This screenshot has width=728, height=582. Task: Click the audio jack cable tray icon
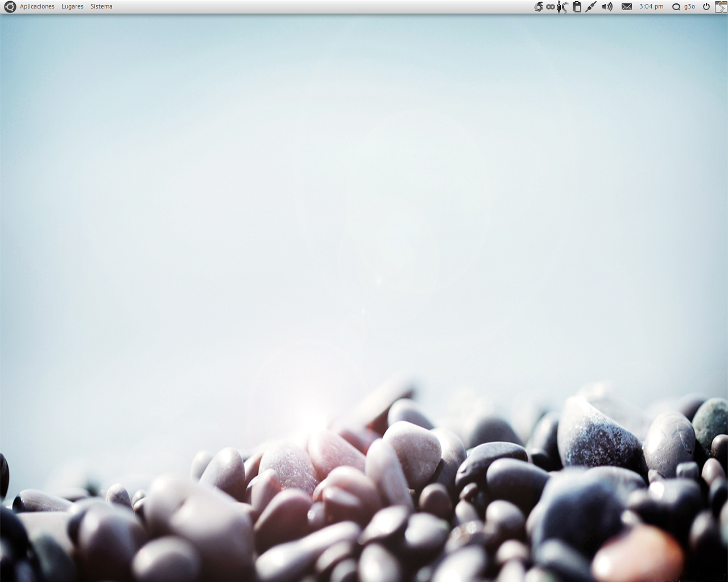coord(562,7)
